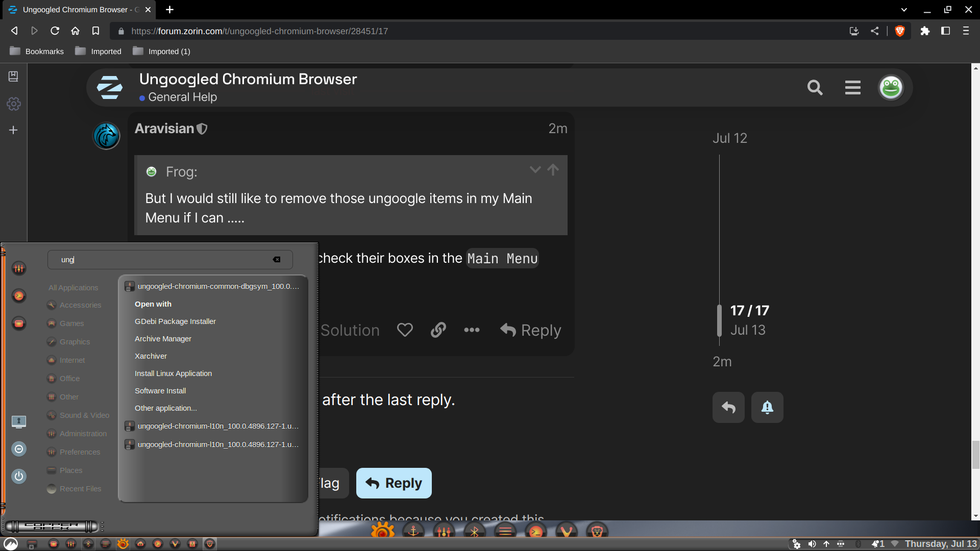
Task: Like the post with the heart icon
Action: 405,330
